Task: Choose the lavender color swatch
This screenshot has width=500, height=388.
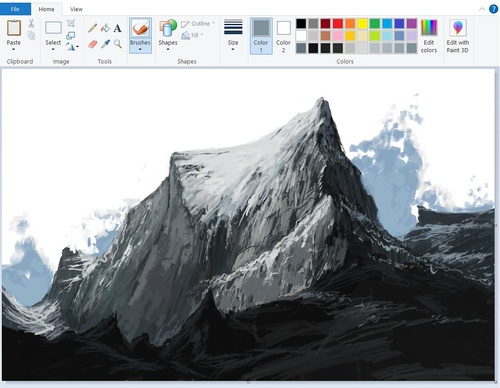Action: 412,36
